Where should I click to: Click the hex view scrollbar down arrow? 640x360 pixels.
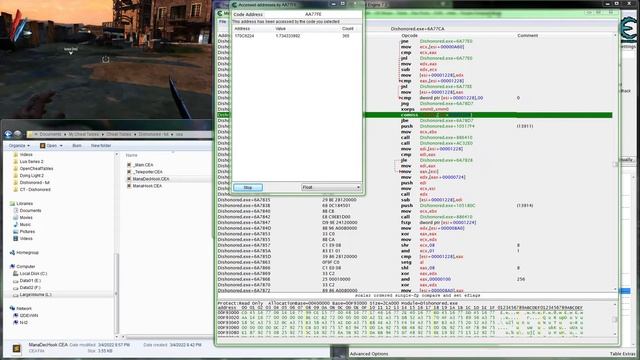[615, 334]
